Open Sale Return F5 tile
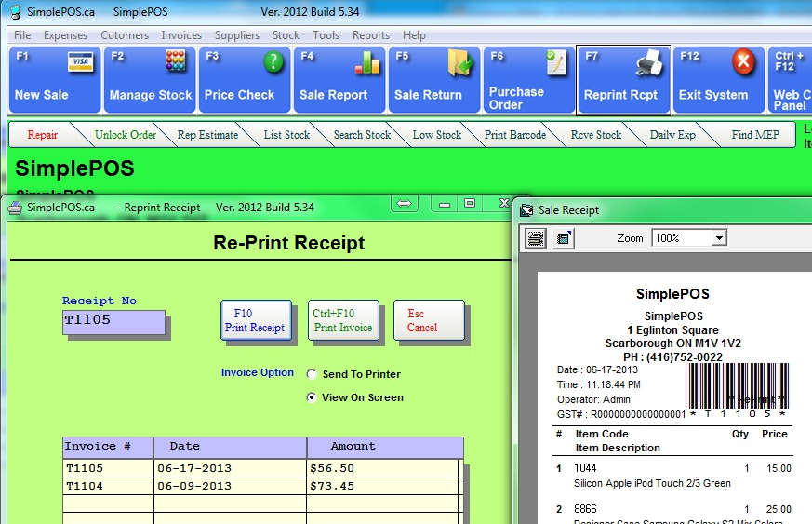The height and width of the screenshot is (524, 812). pos(434,79)
